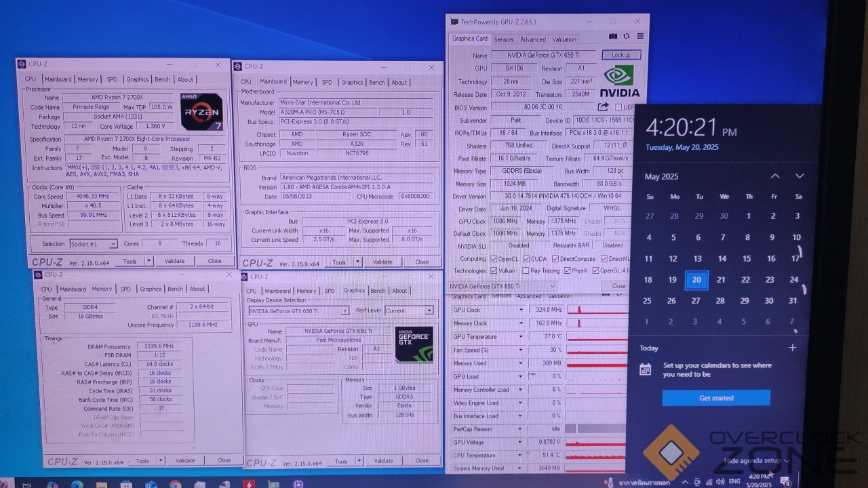Click the NVIDIA logo in GPU-Z
Image resolution: width=868 pixels, height=488 pixels.
click(x=620, y=81)
